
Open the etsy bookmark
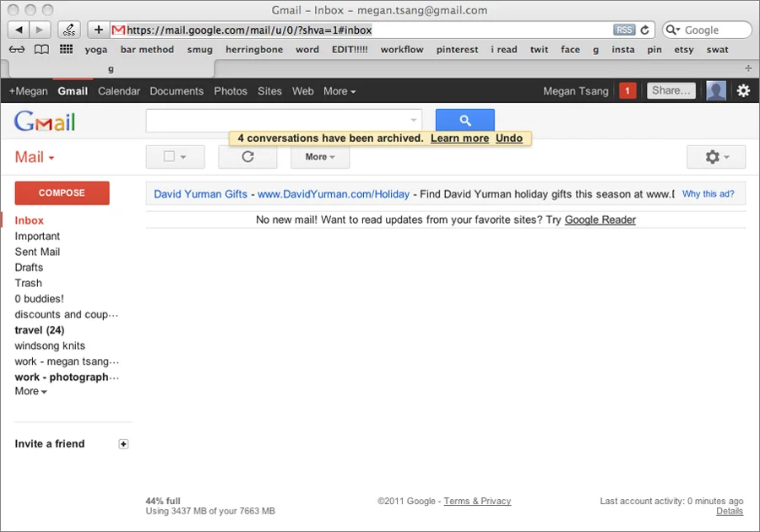[x=683, y=50]
